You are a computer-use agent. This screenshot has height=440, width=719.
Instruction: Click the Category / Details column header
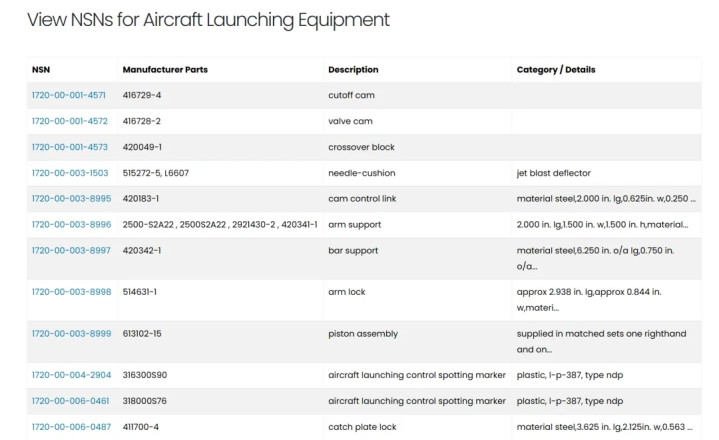point(555,70)
